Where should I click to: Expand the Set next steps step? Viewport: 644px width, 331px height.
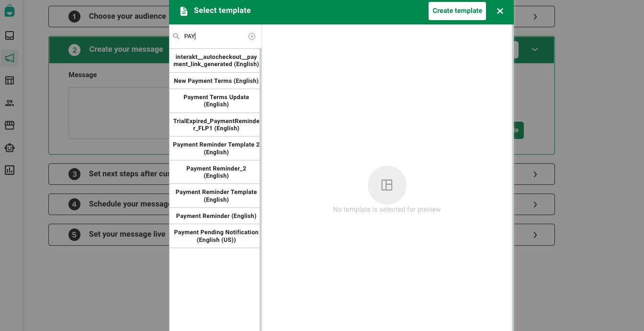[x=535, y=174]
